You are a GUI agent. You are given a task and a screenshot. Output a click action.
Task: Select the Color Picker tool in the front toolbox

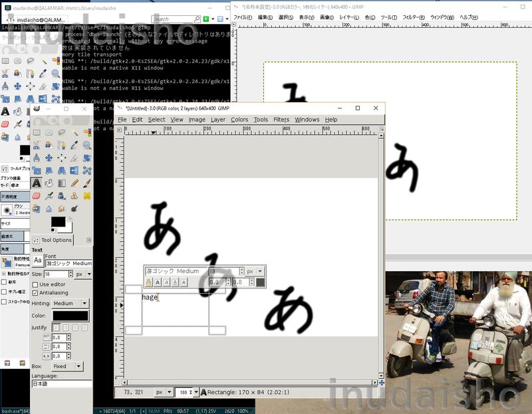coord(74,145)
